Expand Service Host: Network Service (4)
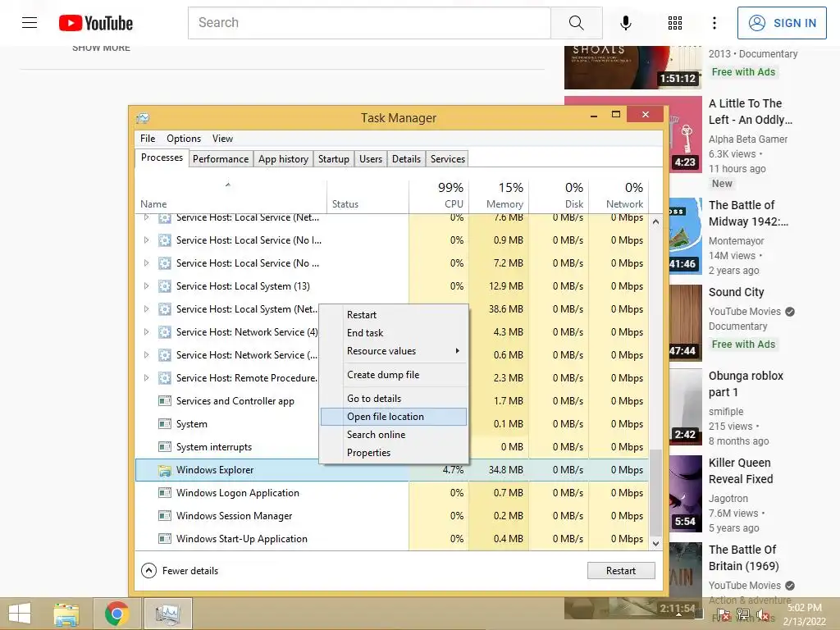This screenshot has width=840, height=630. coord(146,332)
